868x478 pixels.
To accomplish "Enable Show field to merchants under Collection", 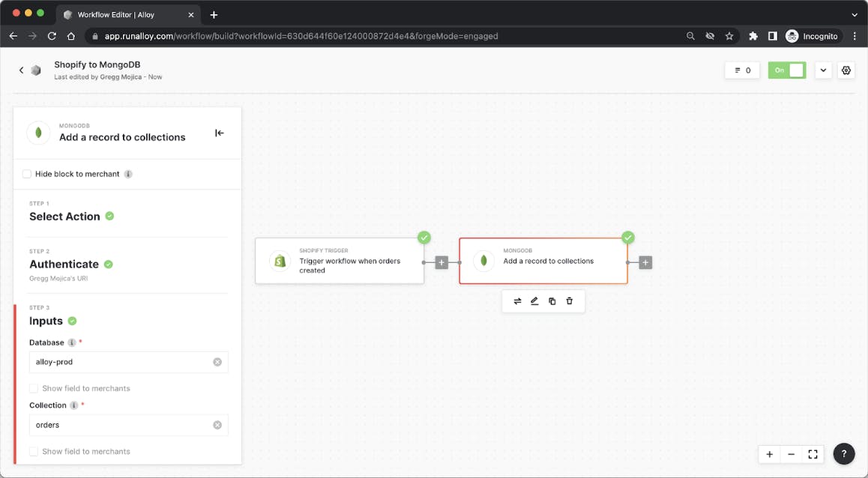I will pos(34,451).
